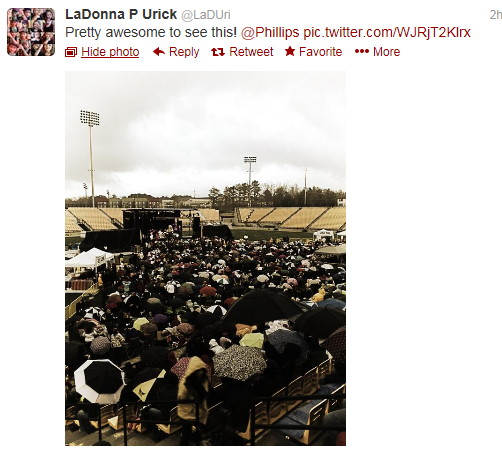The image size is (502, 452).
Task: Click the three-dots More icon
Action: [x=362, y=51]
